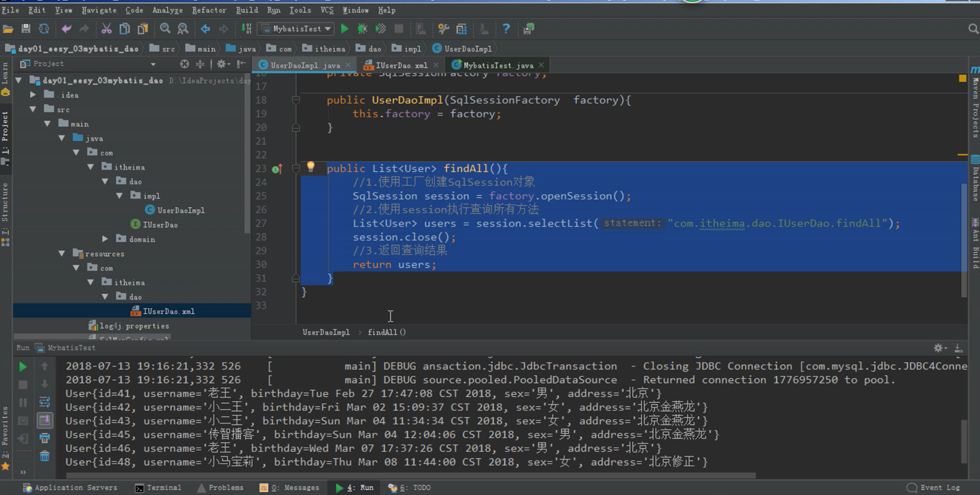Toggle scroll to end in console
Viewport: 980px width, 495px height.
tap(44, 420)
